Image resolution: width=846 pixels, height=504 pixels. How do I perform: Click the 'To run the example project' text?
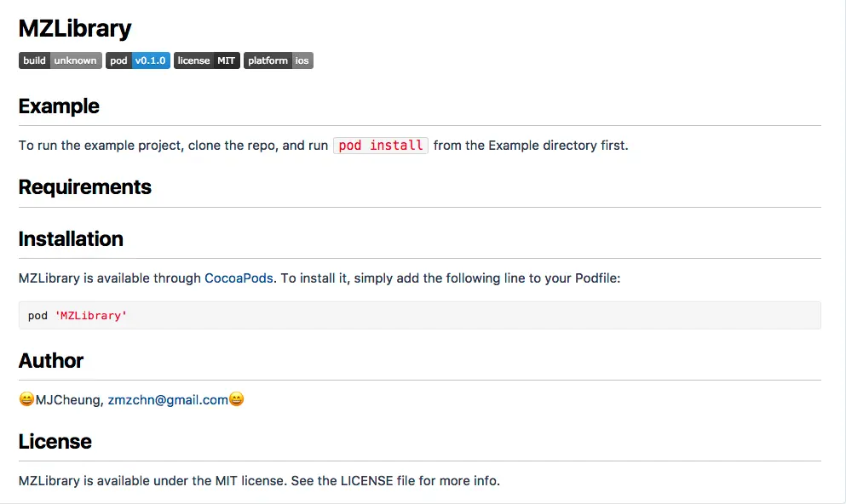101,146
